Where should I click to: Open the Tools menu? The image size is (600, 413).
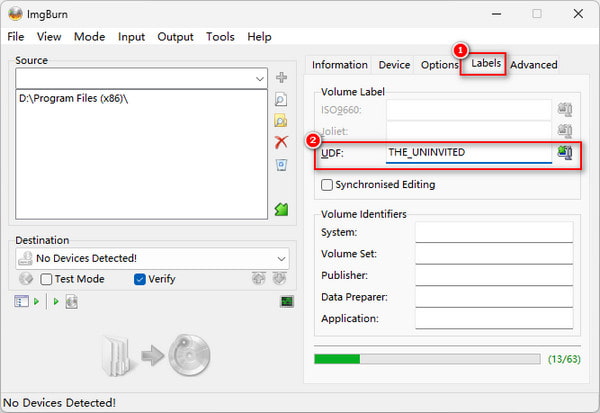pyautogui.click(x=220, y=37)
